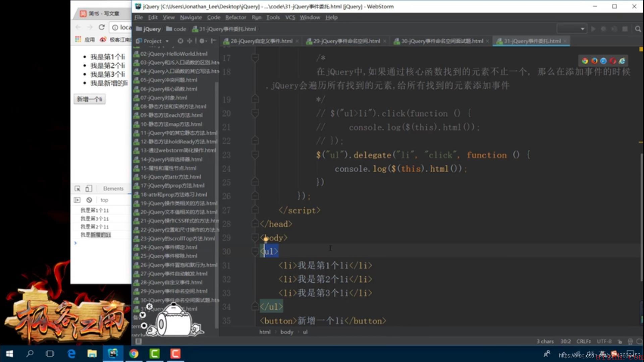This screenshot has width=644, height=362.
Task: Open the Refactor menu
Action: pyautogui.click(x=235, y=17)
